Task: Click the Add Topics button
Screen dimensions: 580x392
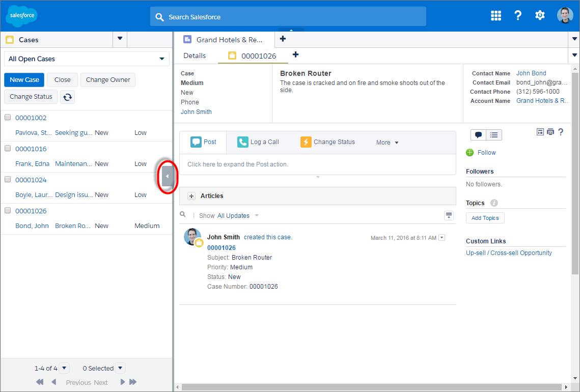Action: pyautogui.click(x=485, y=218)
